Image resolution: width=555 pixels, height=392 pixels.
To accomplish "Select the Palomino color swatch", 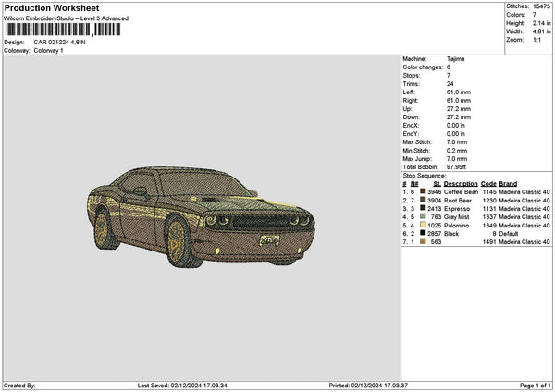I will coord(424,225).
